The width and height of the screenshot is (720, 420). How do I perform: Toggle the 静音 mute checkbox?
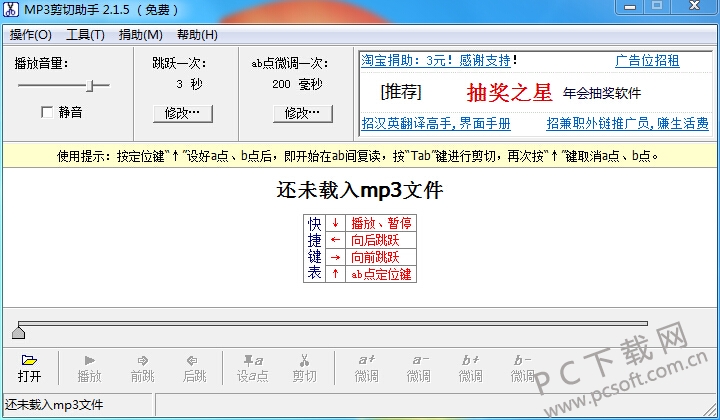click(47, 112)
